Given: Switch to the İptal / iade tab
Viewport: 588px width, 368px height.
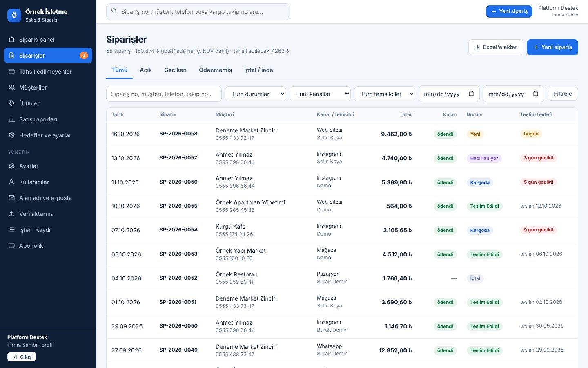Looking at the screenshot, I should (258, 70).
